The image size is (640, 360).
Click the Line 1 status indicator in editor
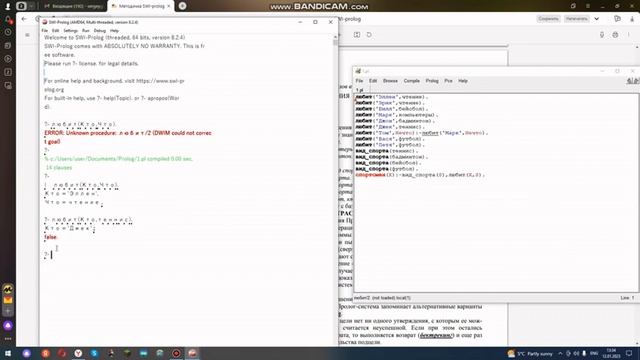(x=627, y=298)
